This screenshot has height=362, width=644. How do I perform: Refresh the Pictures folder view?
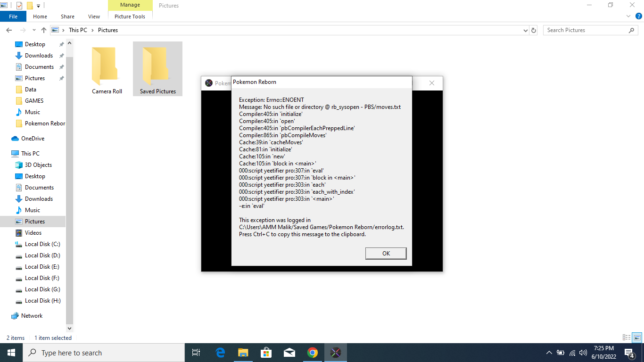point(534,30)
